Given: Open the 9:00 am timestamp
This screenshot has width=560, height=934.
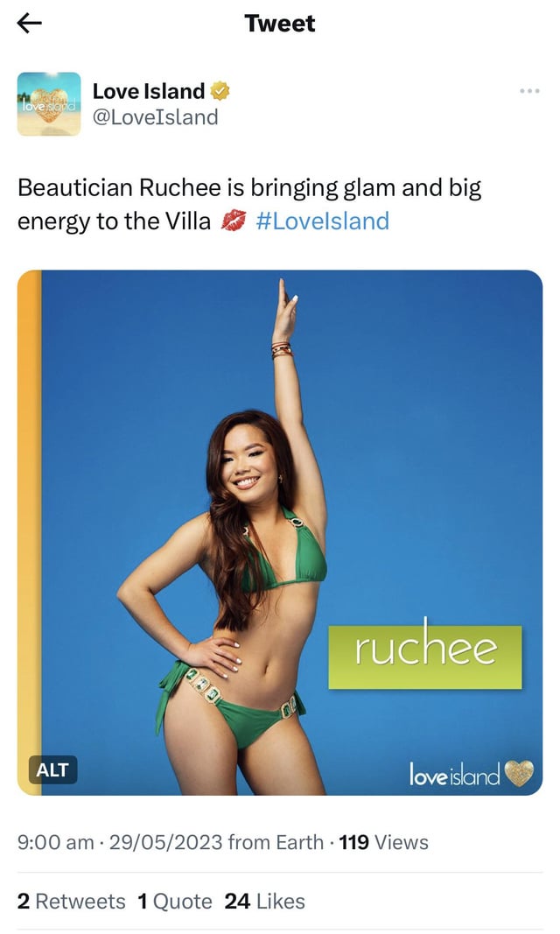Looking at the screenshot, I should click(x=55, y=842).
